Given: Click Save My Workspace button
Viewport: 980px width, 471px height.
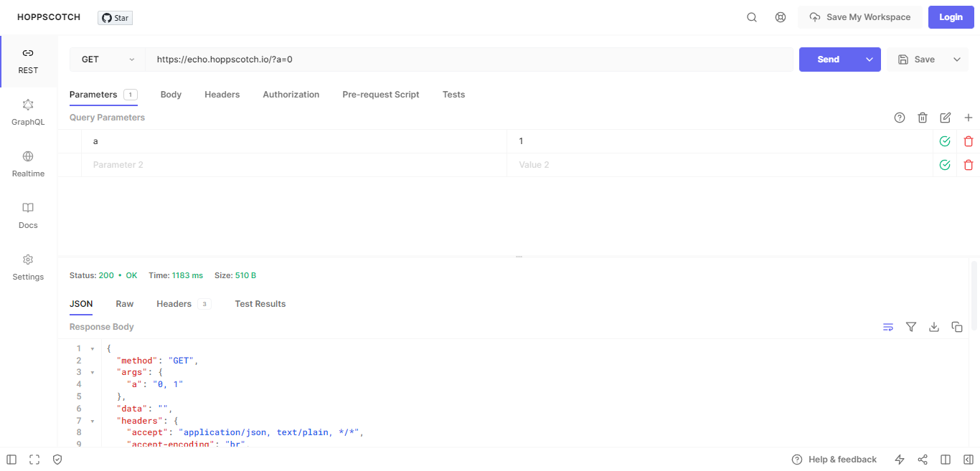Looking at the screenshot, I should tap(859, 17).
